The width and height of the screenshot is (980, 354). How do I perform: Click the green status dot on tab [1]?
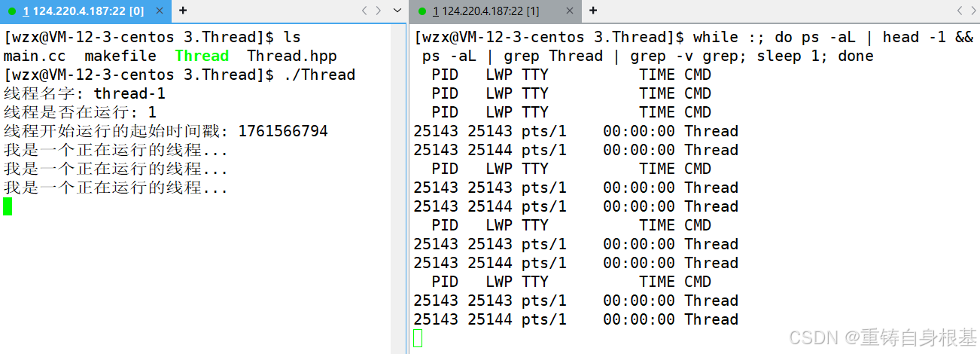pyautogui.click(x=422, y=11)
